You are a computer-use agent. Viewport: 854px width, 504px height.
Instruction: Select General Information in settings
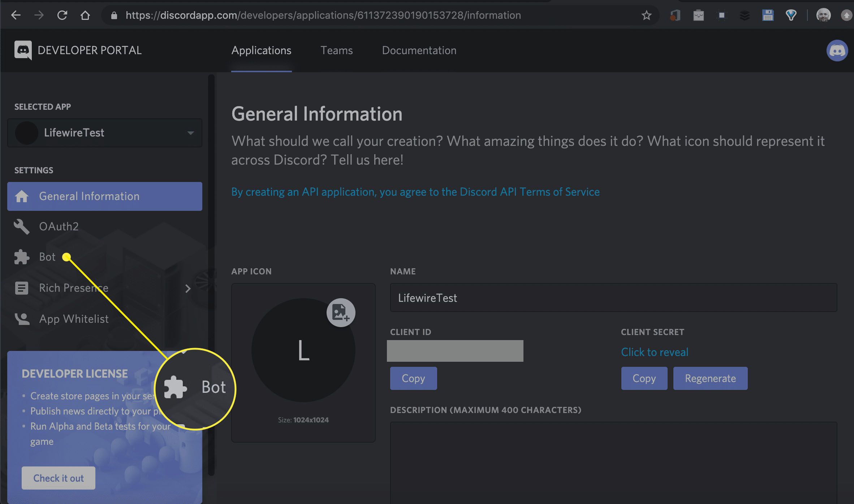tap(105, 196)
